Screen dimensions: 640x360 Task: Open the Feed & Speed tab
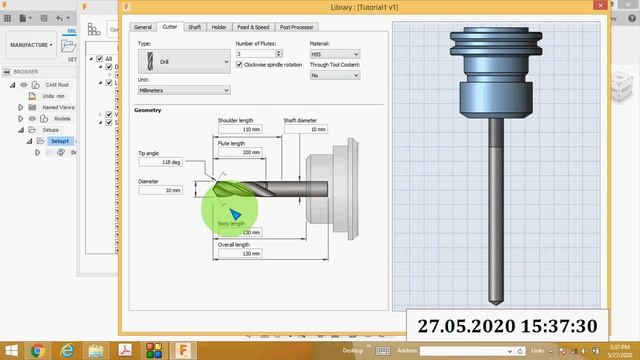click(253, 27)
